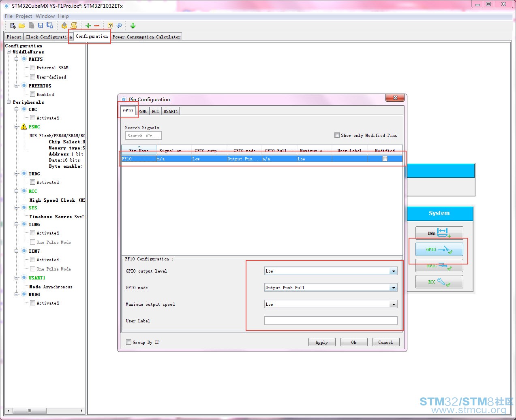Open the Help menu

tap(63, 16)
